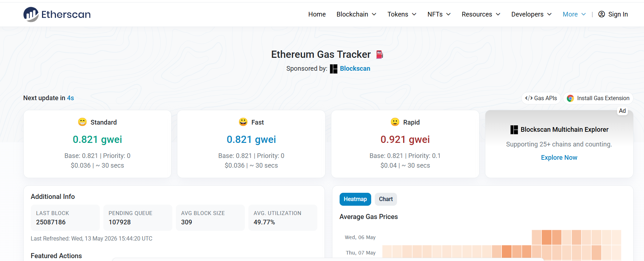
Task: Click Pending Queue value 107928
Action: [x=120, y=222]
